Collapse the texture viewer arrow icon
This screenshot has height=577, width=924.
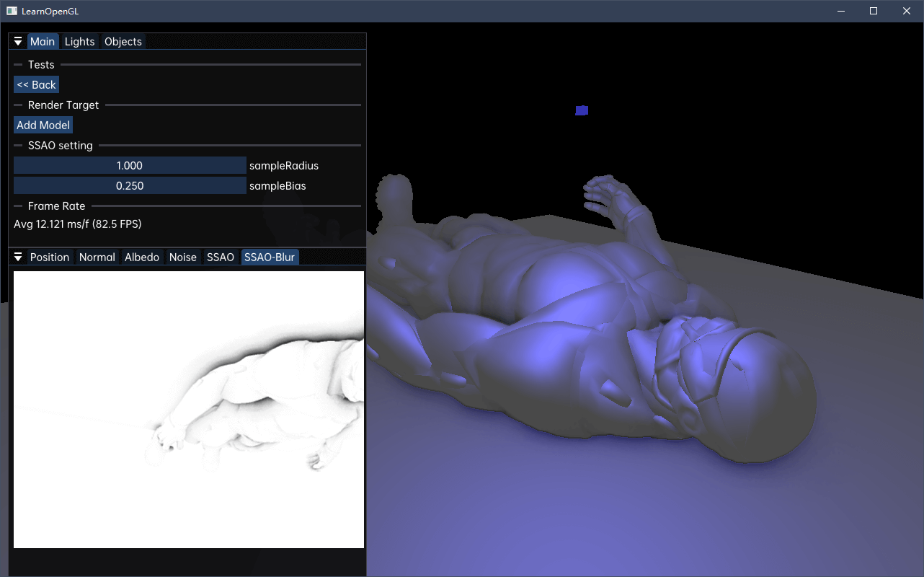pyautogui.click(x=18, y=257)
